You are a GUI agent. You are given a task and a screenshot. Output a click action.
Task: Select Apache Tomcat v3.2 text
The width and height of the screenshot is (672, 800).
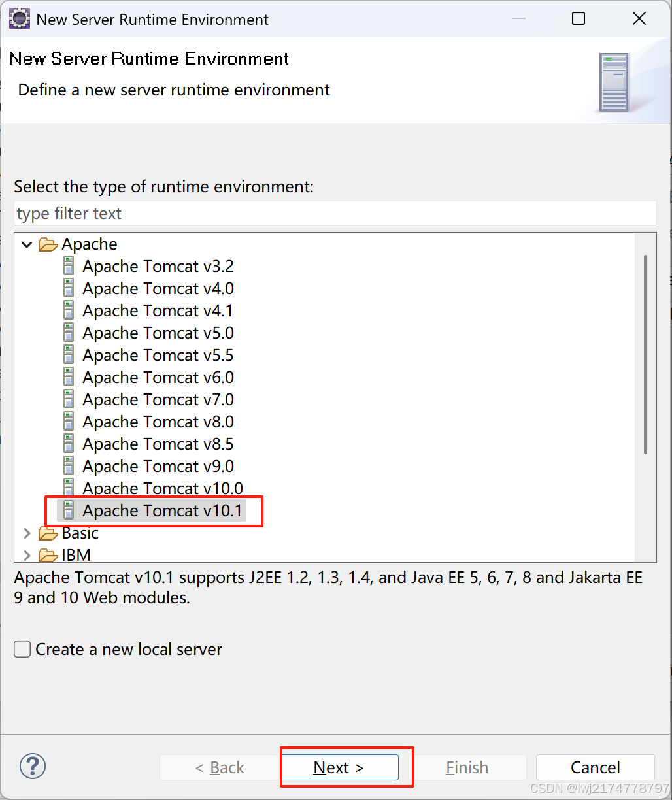tap(158, 266)
